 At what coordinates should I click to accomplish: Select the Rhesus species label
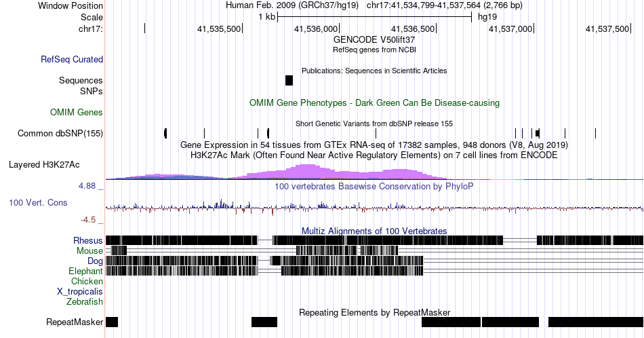click(x=88, y=240)
